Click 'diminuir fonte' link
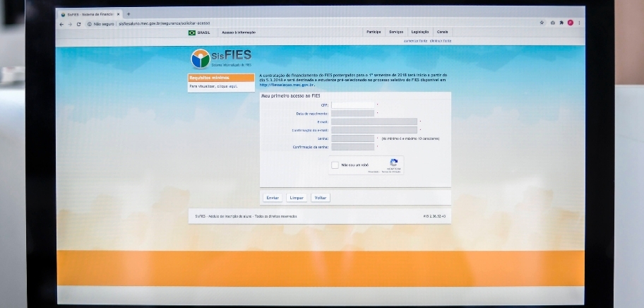The width and height of the screenshot is (644, 308). 441,41
